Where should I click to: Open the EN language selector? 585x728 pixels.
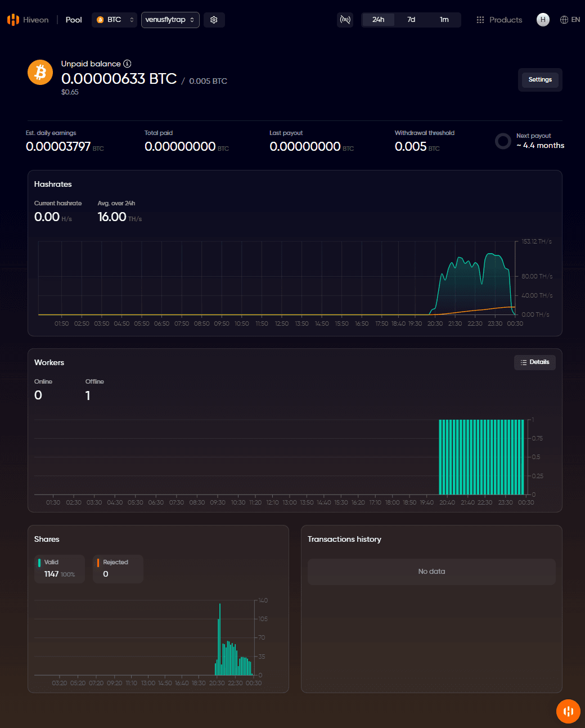[575, 20]
